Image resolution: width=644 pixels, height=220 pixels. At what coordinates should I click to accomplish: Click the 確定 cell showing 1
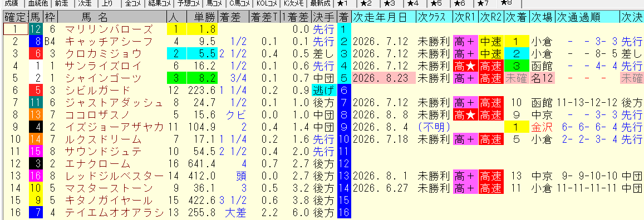pyautogui.click(x=15, y=29)
